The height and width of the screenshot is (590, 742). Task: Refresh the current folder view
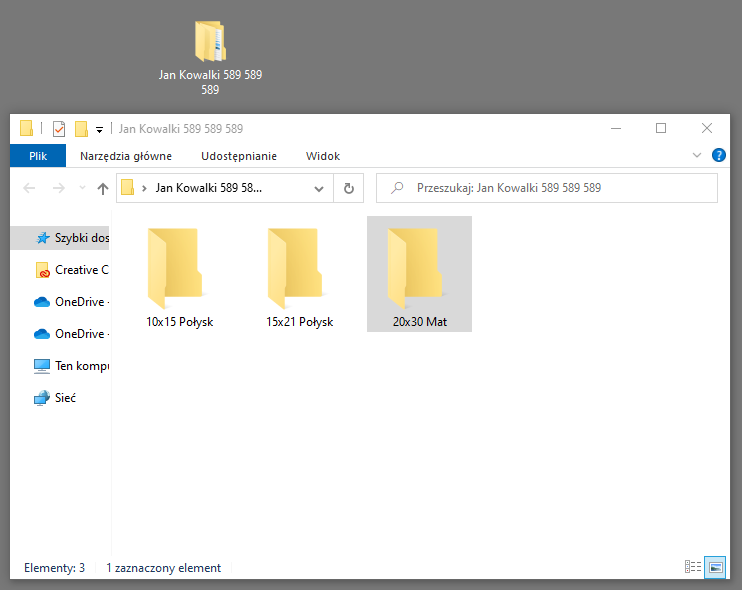pos(349,188)
